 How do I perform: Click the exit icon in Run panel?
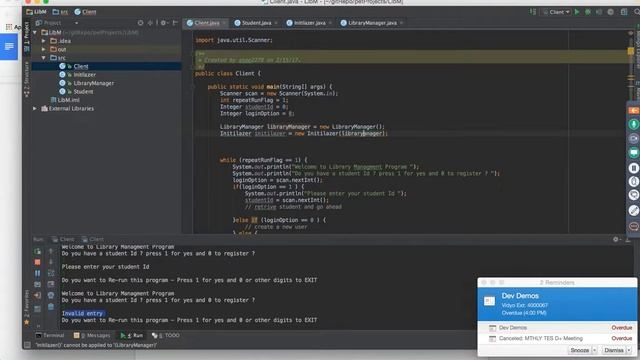37,296
